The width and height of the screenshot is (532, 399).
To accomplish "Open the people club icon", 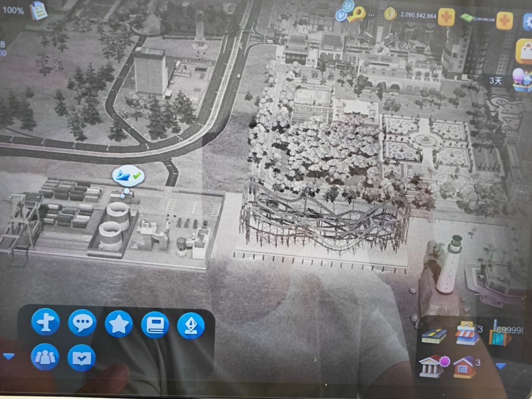I will (45, 357).
